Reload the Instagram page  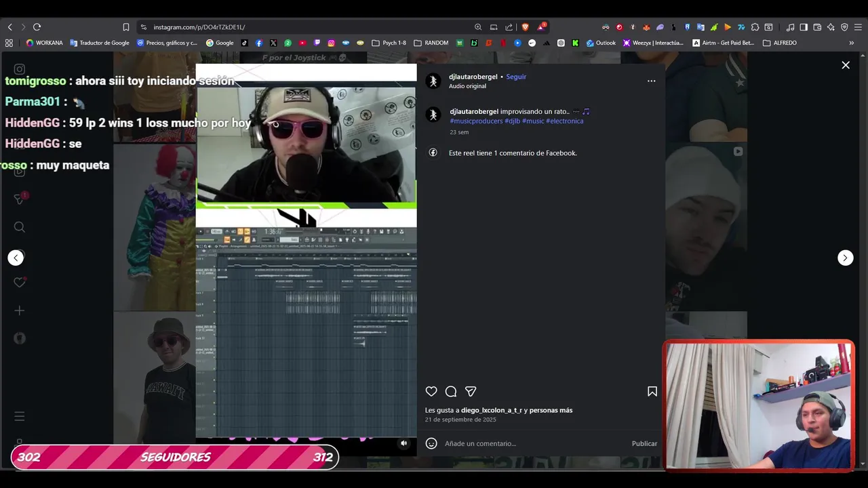pos(37,27)
